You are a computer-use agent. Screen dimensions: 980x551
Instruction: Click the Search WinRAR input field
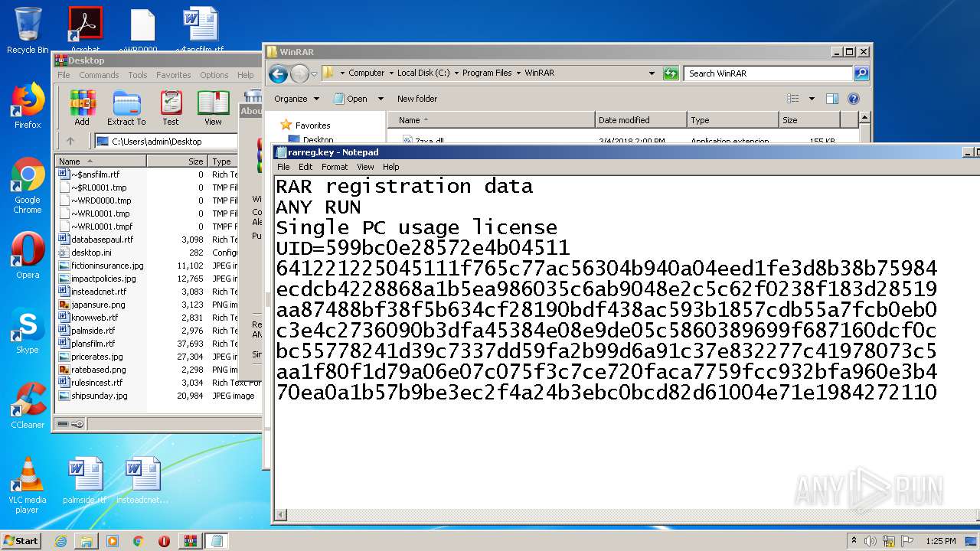768,73
